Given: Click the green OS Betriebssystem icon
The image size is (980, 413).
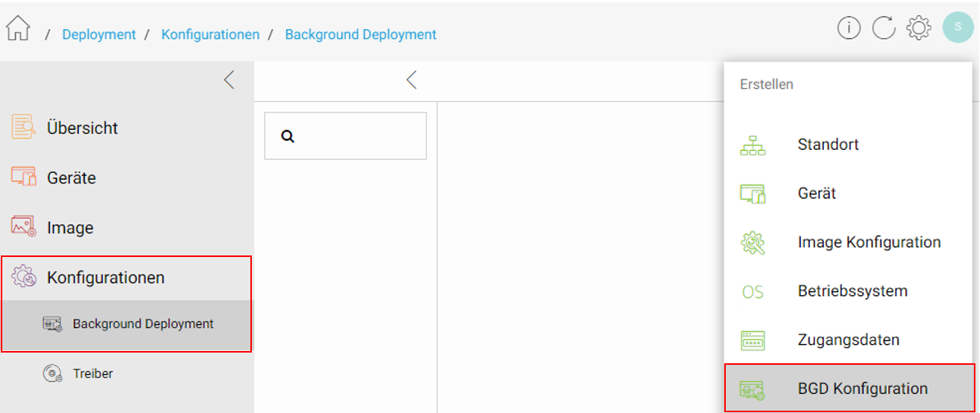Looking at the screenshot, I should pos(753,291).
